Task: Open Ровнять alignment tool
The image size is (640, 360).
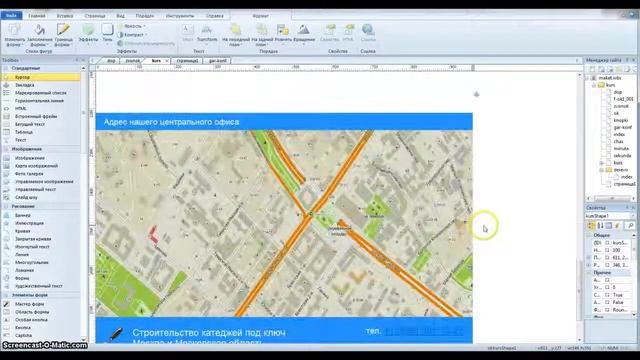Action: 283,33
